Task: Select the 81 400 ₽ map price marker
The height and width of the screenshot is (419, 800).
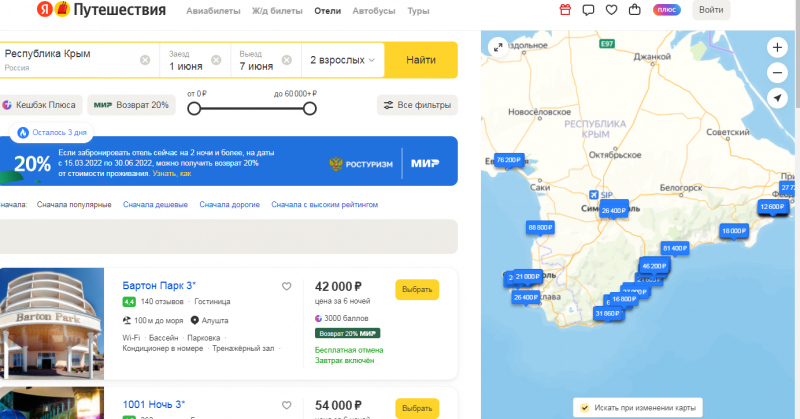Action: [x=675, y=249]
